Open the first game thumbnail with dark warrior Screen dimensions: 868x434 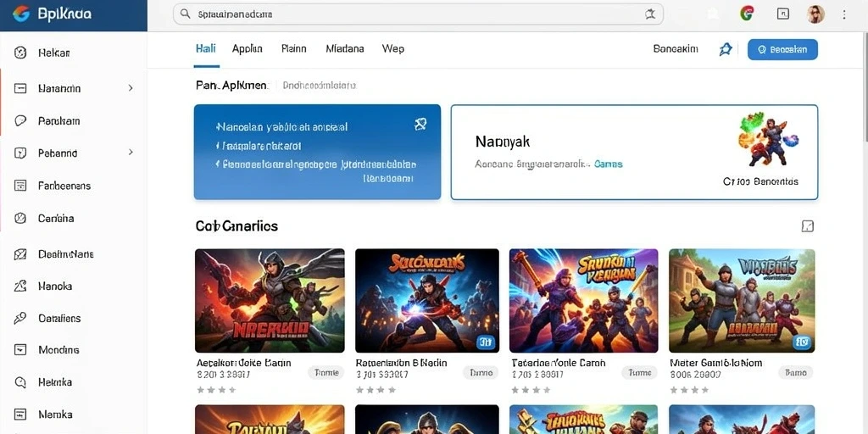click(x=270, y=301)
